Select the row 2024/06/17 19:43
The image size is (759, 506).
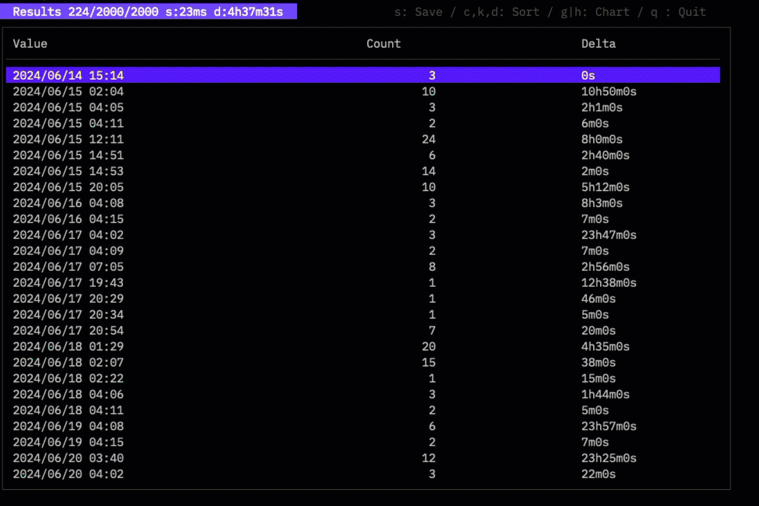pyautogui.click(x=363, y=283)
